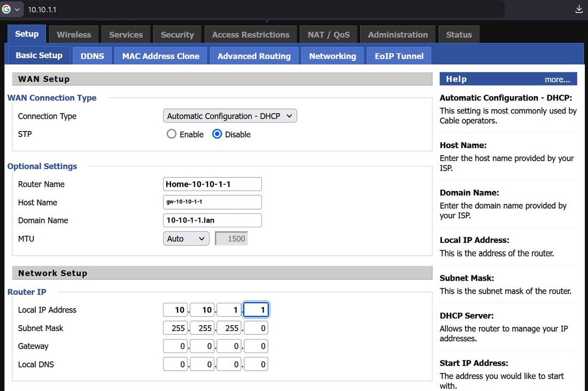This screenshot has height=391, width=588.
Task: Click the 'Host Name:' help heading
Action: [x=463, y=145]
